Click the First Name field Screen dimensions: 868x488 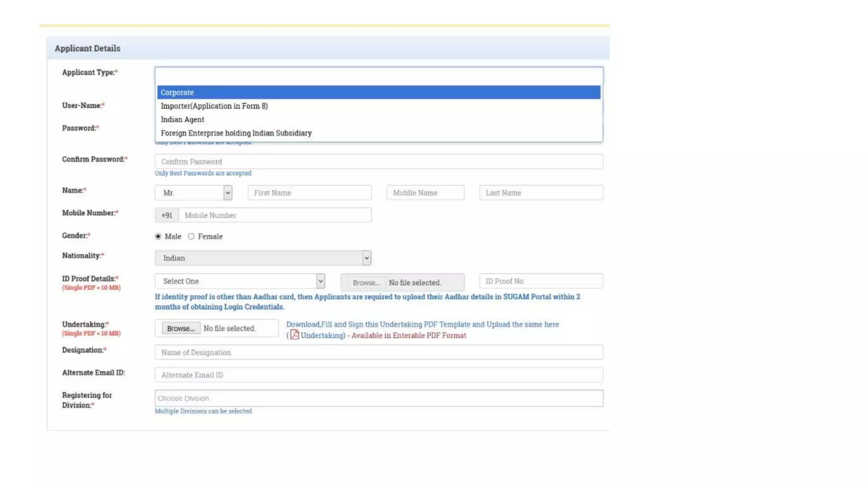click(309, 193)
